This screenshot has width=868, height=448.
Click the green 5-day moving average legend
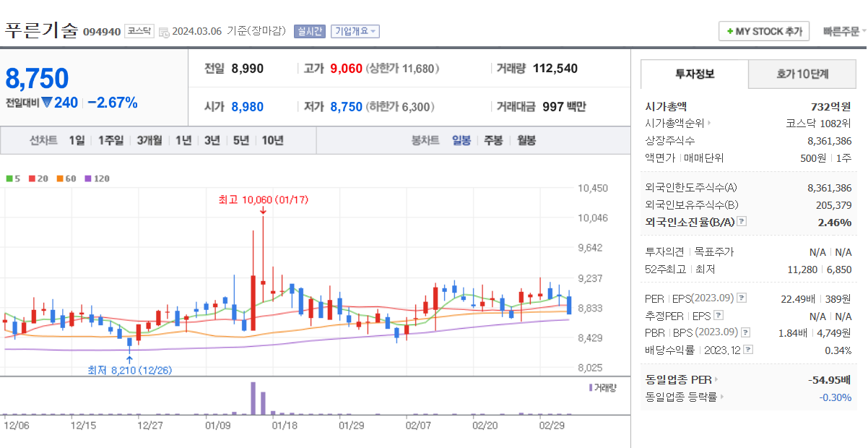[13, 178]
